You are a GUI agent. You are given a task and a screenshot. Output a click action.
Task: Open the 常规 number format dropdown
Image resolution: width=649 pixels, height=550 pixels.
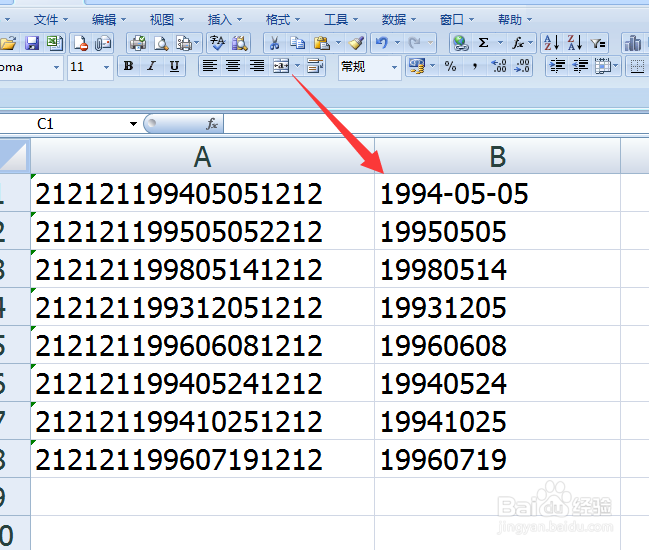[394, 67]
